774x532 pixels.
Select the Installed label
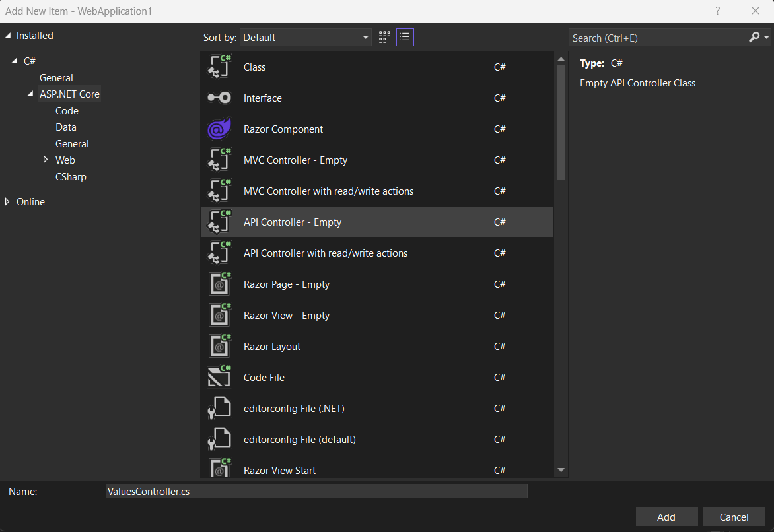34,36
